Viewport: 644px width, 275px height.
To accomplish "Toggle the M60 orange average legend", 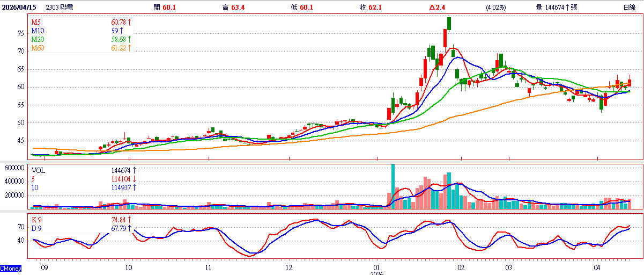I will (38, 48).
